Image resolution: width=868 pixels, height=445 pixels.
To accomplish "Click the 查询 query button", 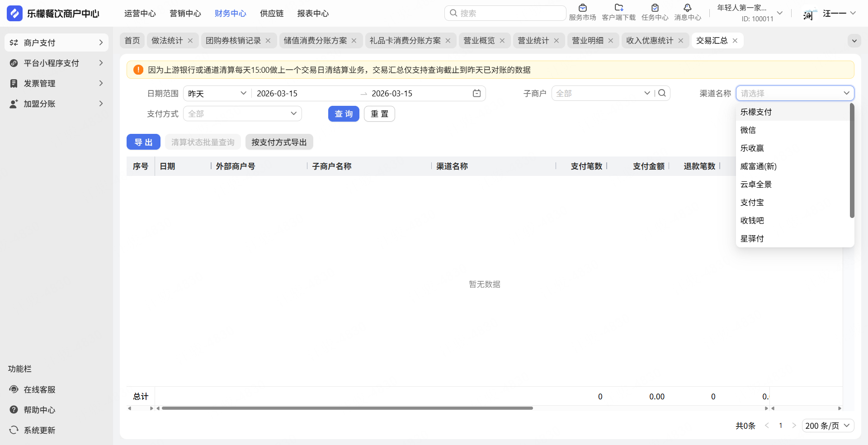I will [x=344, y=114].
